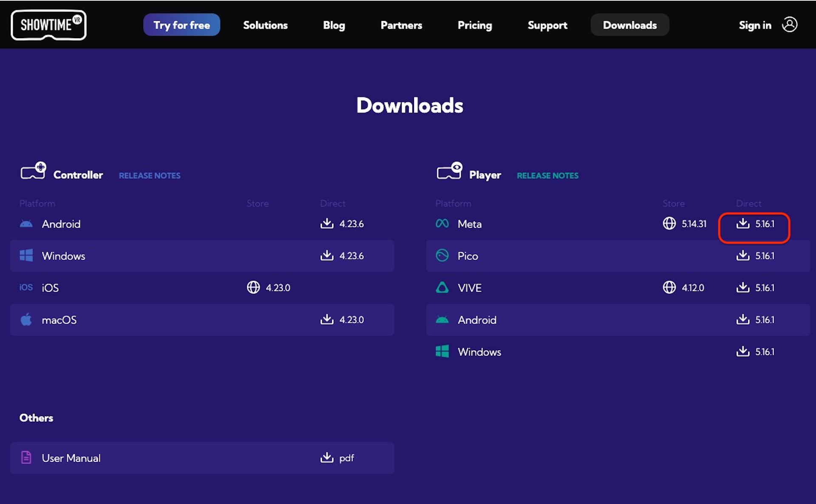Click VIVE store version 4.12.0

click(693, 288)
